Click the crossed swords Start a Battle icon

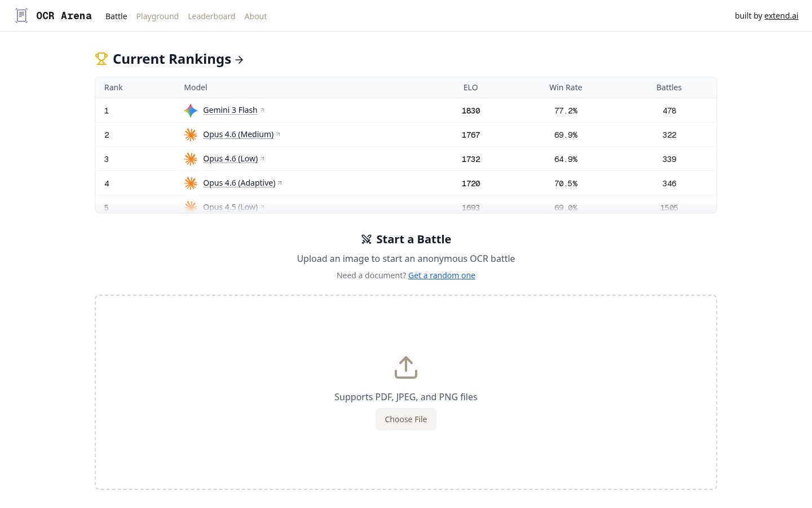(x=367, y=239)
